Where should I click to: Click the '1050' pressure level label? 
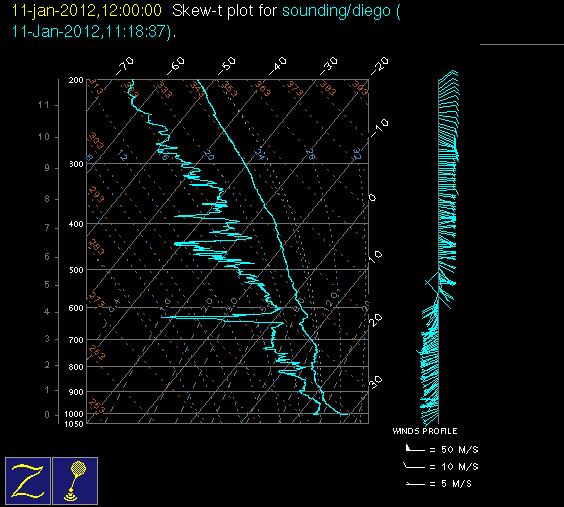tap(74, 424)
